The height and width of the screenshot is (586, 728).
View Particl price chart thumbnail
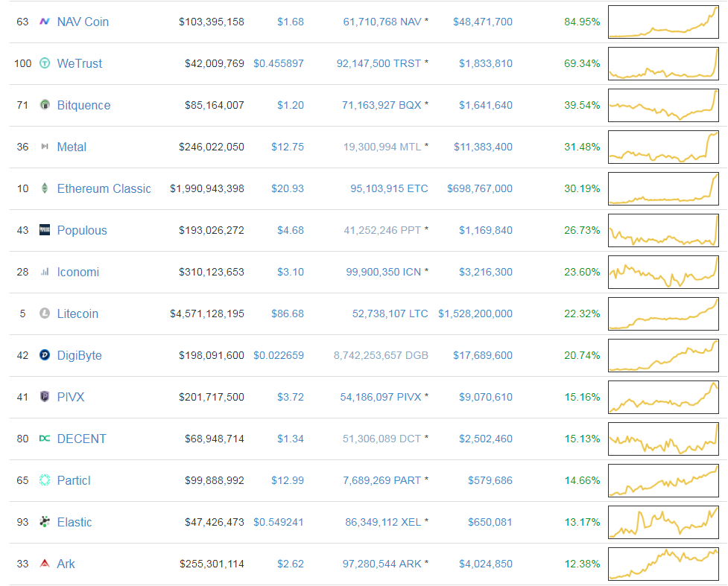pos(663,481)
